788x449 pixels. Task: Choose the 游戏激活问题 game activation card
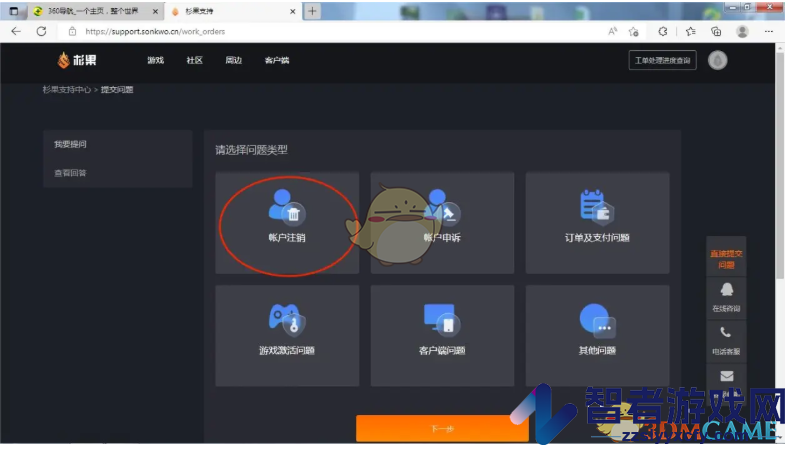point(287,336)
